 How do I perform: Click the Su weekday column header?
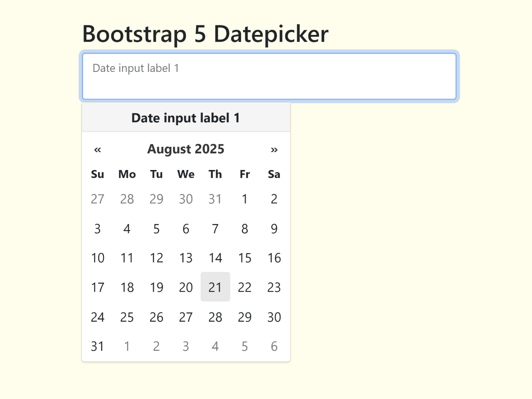click(x=97, y=174)
